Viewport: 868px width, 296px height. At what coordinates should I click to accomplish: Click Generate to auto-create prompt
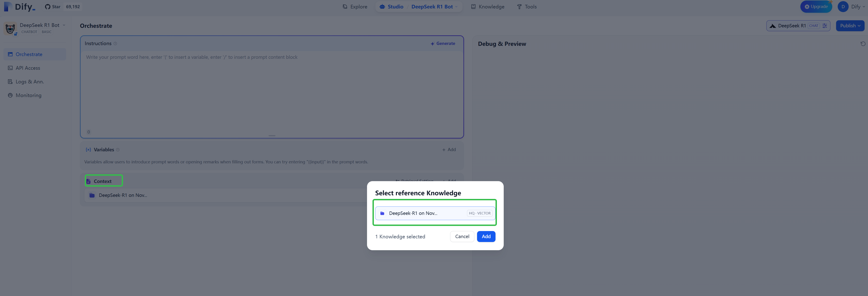click(x=442, y=44)
